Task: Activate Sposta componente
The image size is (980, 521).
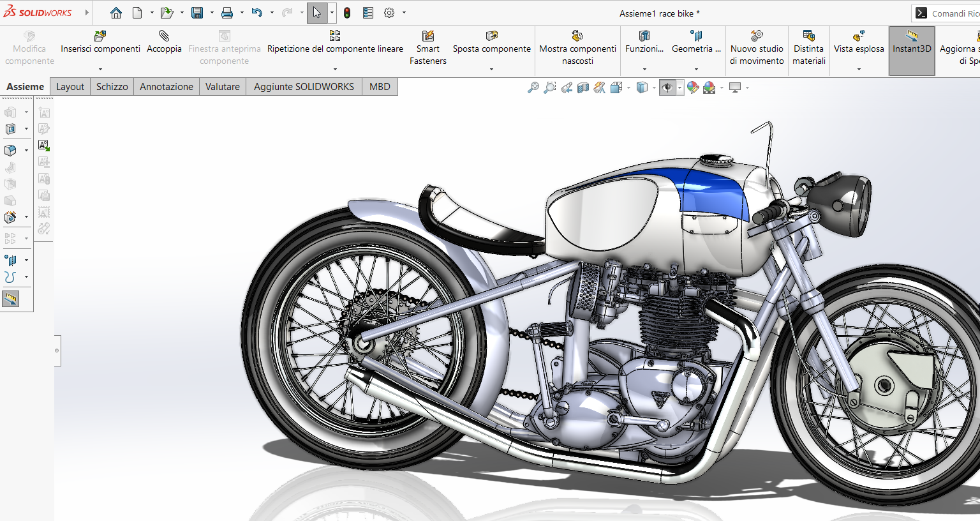Action: [x=491, y=43]
